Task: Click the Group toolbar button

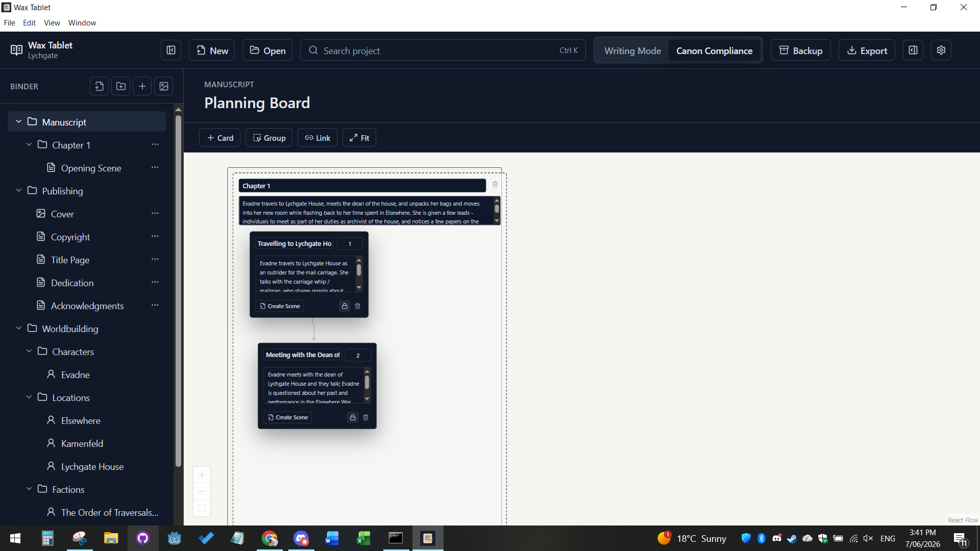Action: (x=269, y=138)
